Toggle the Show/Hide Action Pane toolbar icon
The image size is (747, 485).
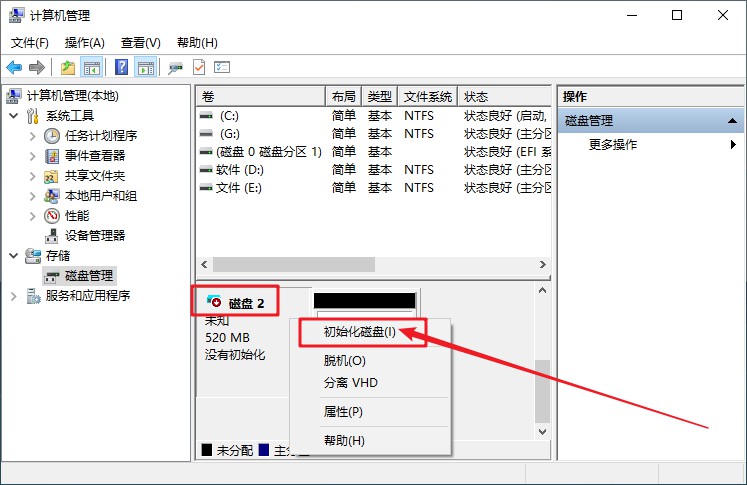146,67
